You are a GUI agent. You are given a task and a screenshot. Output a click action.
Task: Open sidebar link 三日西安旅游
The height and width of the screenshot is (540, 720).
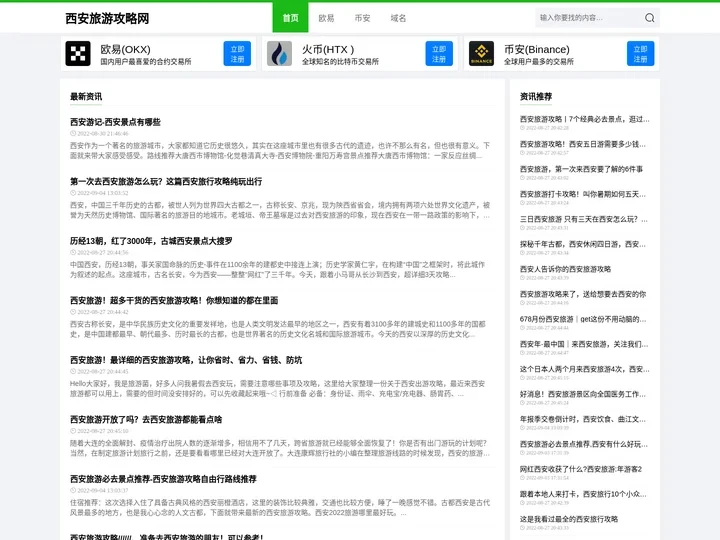[x=584, y=219]
